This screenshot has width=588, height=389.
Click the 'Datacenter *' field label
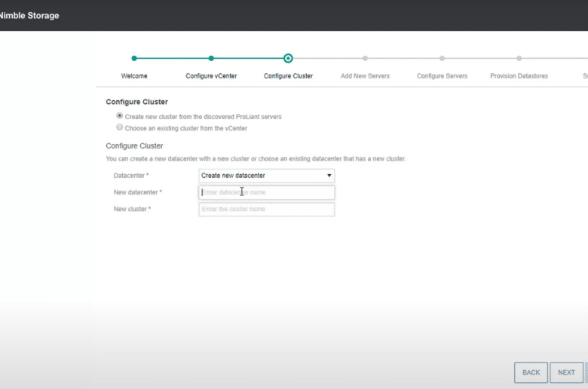[131, 176]
